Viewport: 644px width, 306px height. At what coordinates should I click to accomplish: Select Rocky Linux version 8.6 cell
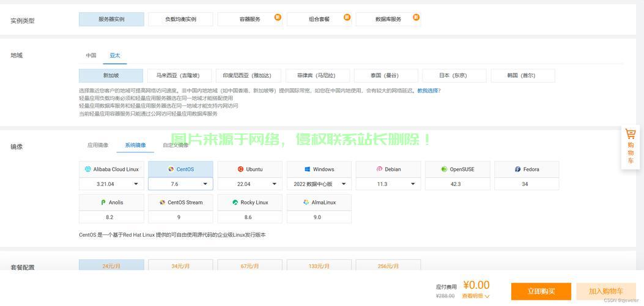[x=250, y=217]
